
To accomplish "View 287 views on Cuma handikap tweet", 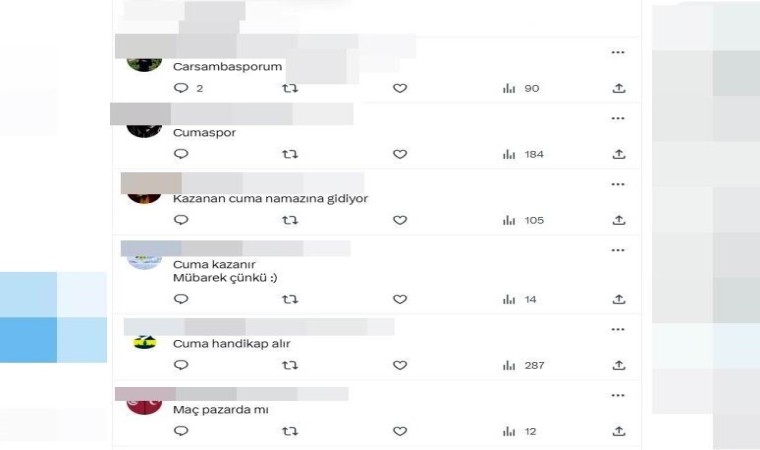I will 524,365.
